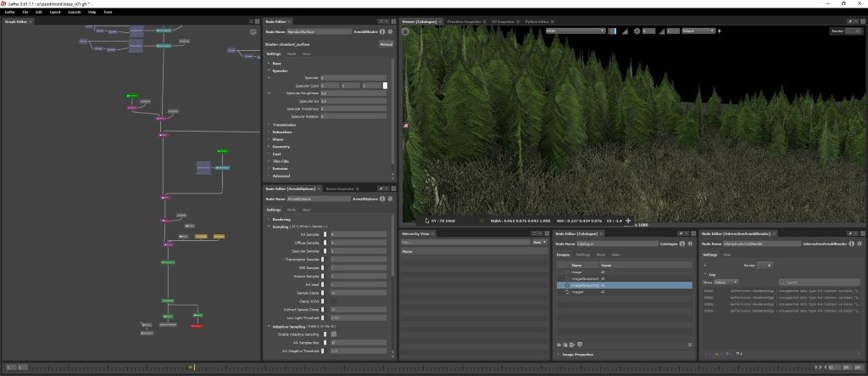Click the Catalogue node settings gear icon
The height and width of the screenshot is (376, 868).
point(691,243)
